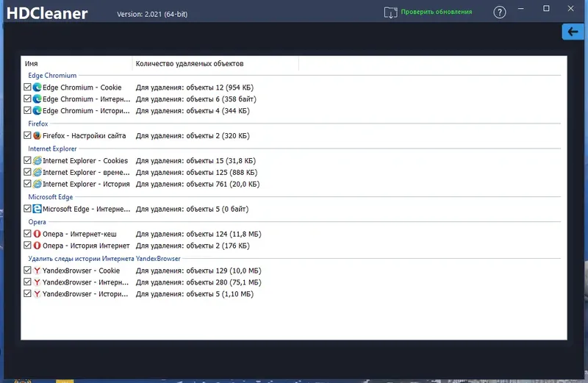Uncheck Internet Explorer - История checkbox

[x=27, y=184]
